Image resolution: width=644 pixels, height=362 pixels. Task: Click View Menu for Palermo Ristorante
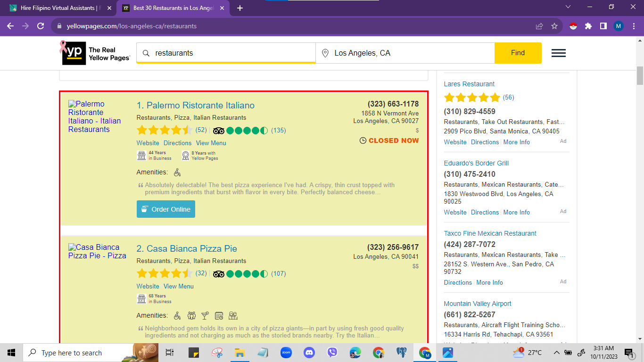211,143
